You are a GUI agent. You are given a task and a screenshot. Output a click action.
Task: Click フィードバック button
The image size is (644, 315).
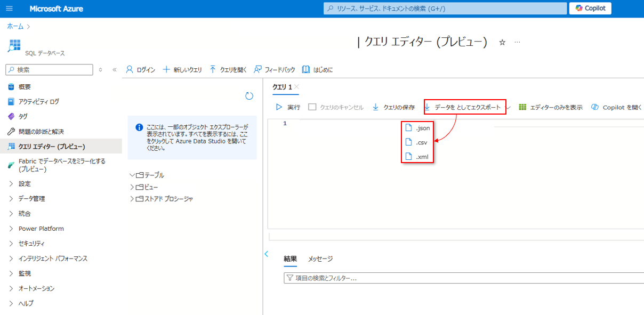[x=275, y=70]
